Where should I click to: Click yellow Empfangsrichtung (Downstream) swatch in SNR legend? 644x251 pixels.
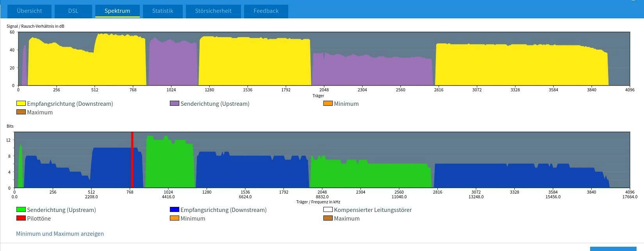click(x=21, y=103)
